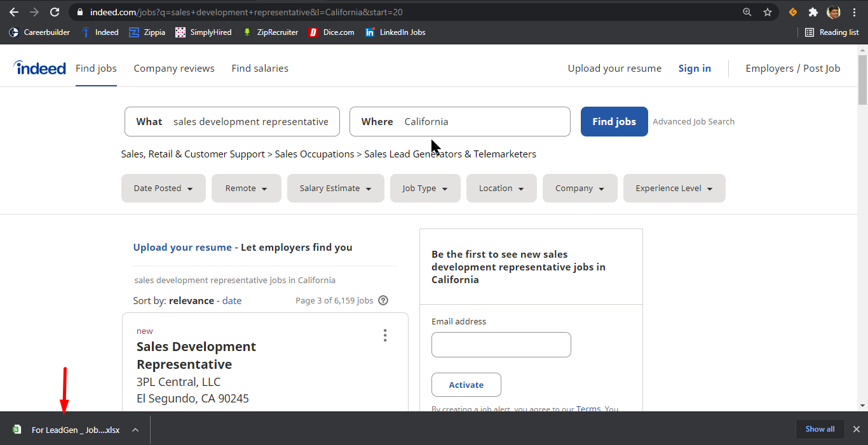Click the zoom magnifier icon in address bar
The width and height of the screenshot is (868, 445).
point(747,12)
